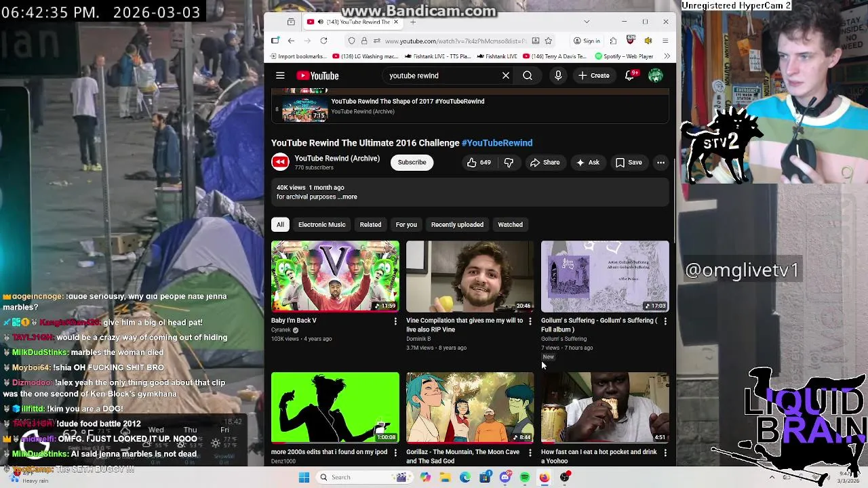The height and width of the screenshot is (488, 868).
Task: Open more actions for the video
Action: coord(660,163)
